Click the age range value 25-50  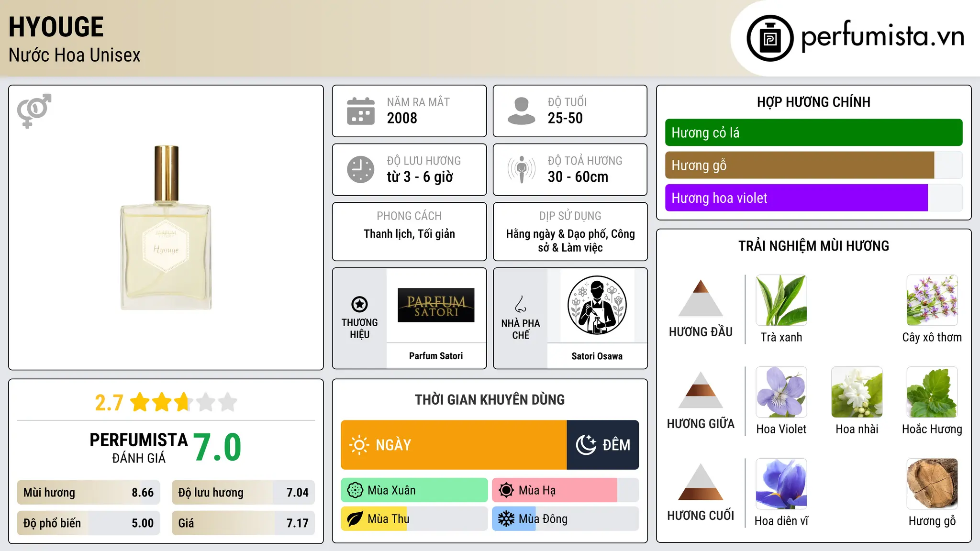[x=565, y=118]
